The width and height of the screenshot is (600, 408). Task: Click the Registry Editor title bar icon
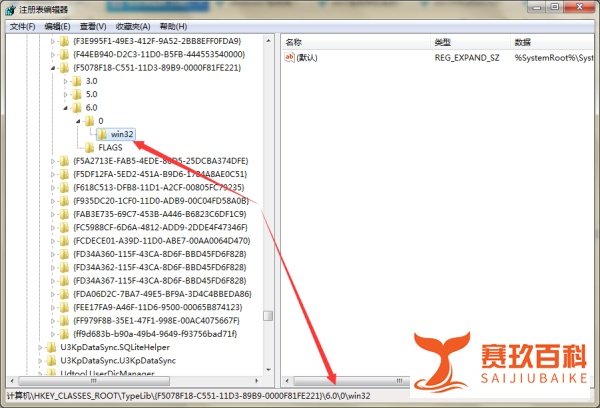pyautogui.click(x=10, y=10)
